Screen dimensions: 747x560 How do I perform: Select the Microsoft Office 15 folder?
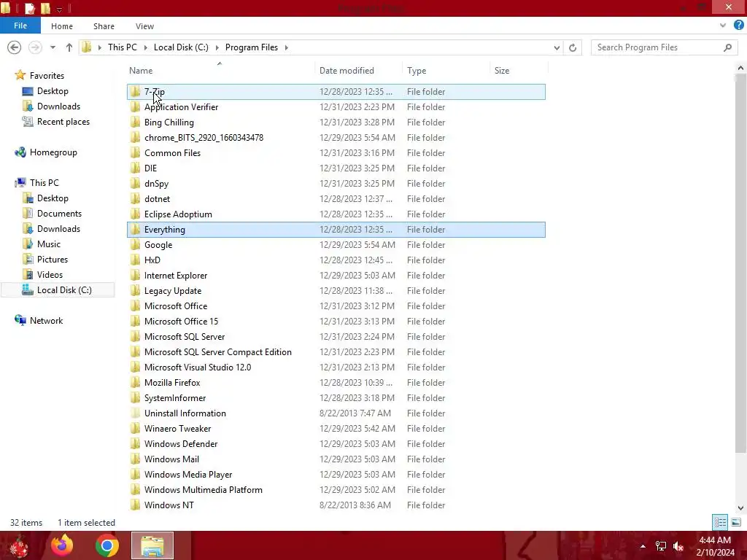pyautogui.click(x=181, y=322)
